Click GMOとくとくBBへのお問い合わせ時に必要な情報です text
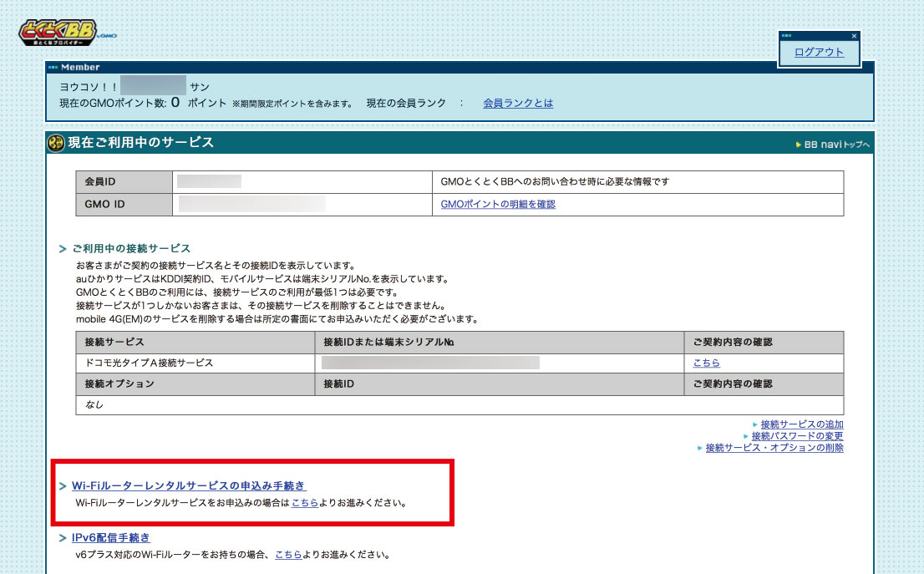This screenshot has width=924, height=574. coord(555,181)
